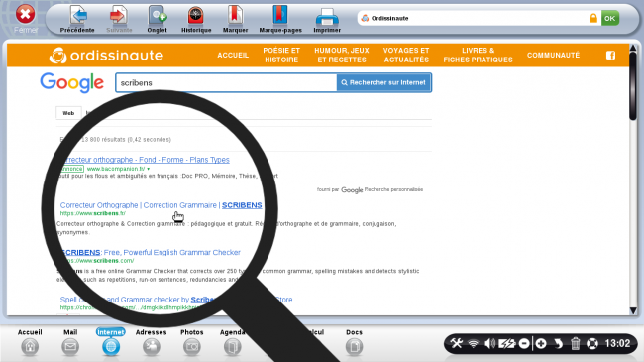This screenshot has width=644, height=362.
Task: Click the 13:02 clock
Action: point(617,343)
